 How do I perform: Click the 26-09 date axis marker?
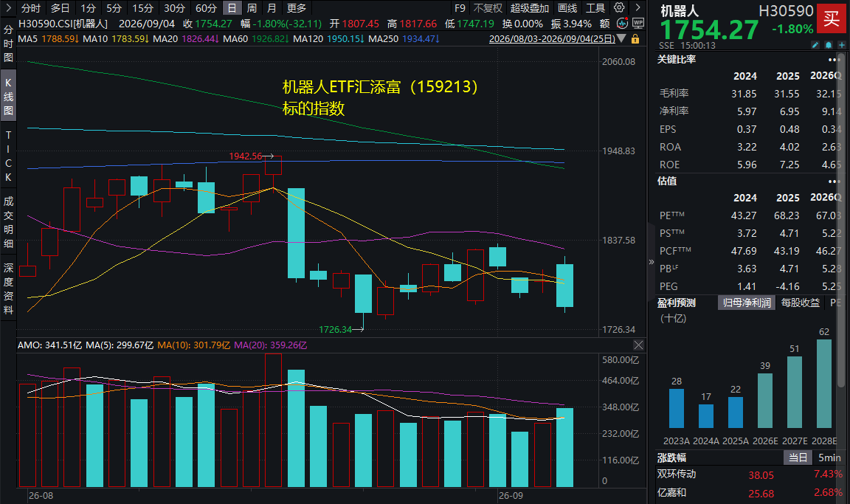(511, 495)
